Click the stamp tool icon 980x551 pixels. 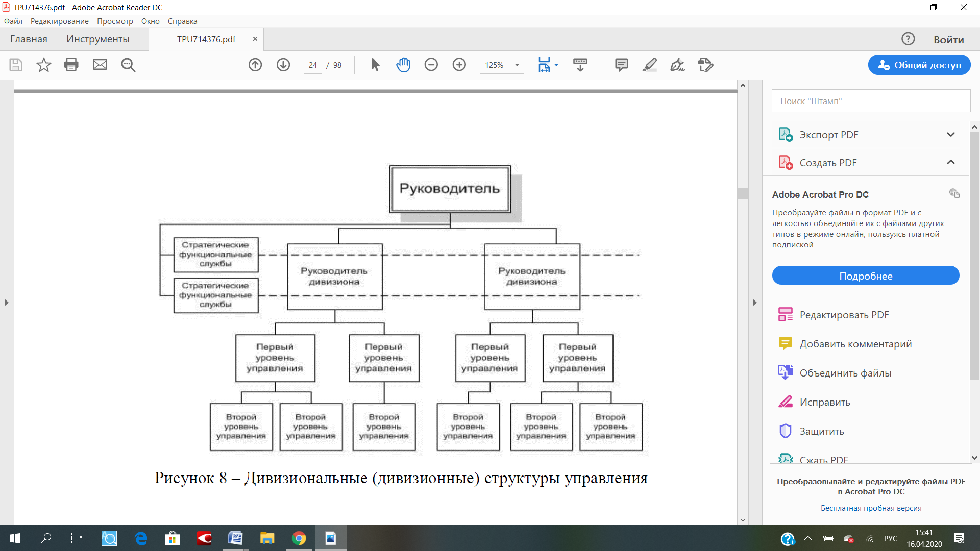706,65
